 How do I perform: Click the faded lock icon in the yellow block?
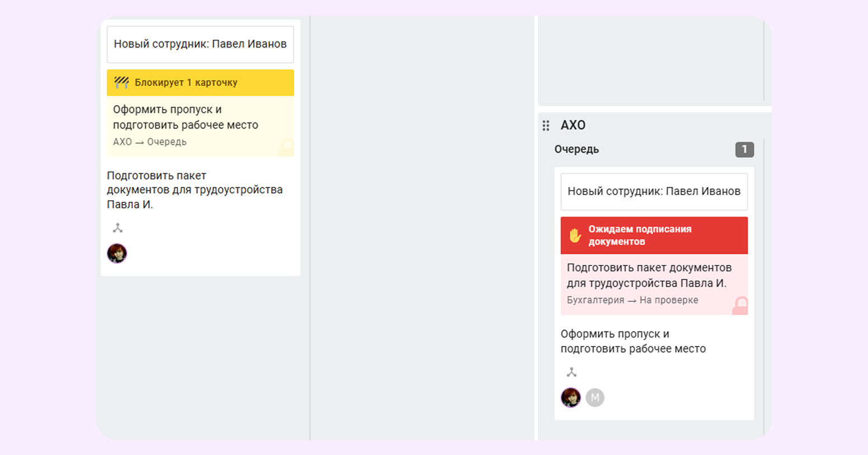tap(286, 148)
